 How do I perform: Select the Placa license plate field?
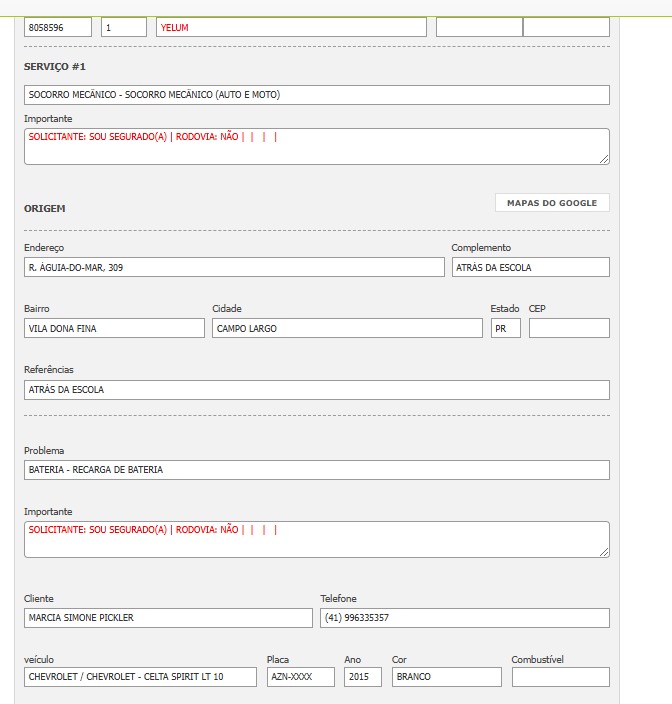[x=301, y=677]
